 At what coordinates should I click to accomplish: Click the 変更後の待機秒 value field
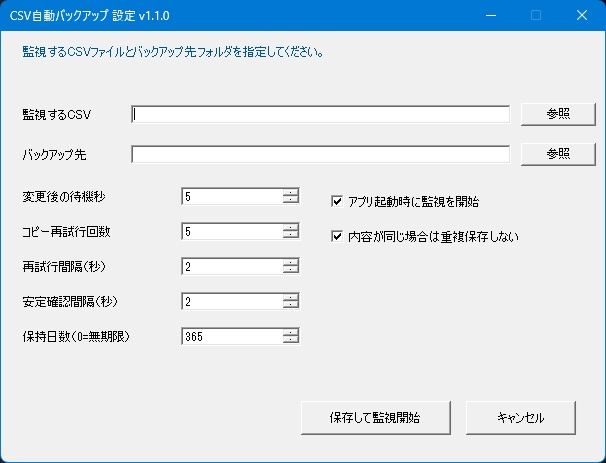232,196
